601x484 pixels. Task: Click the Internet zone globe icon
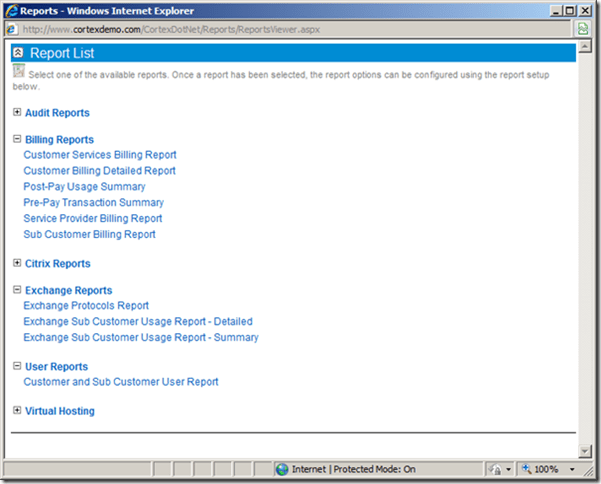point(283,468)
